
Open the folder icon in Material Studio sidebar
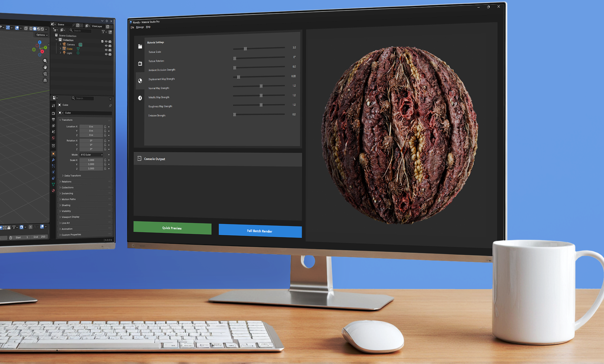(x=140, y=47)
